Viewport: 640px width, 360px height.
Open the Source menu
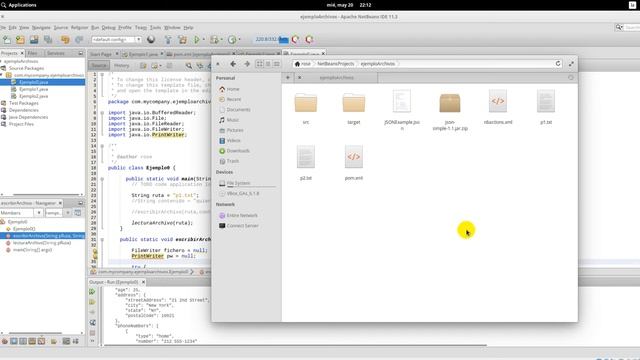click(61, 27)
